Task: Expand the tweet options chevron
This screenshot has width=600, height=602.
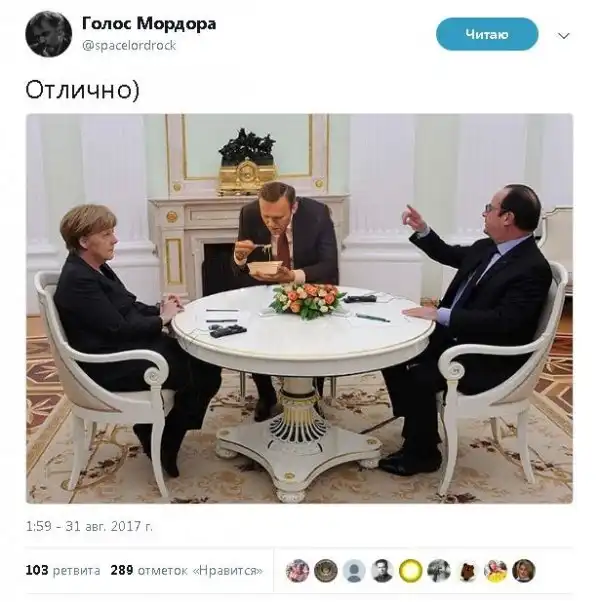Action: [563, 36]
